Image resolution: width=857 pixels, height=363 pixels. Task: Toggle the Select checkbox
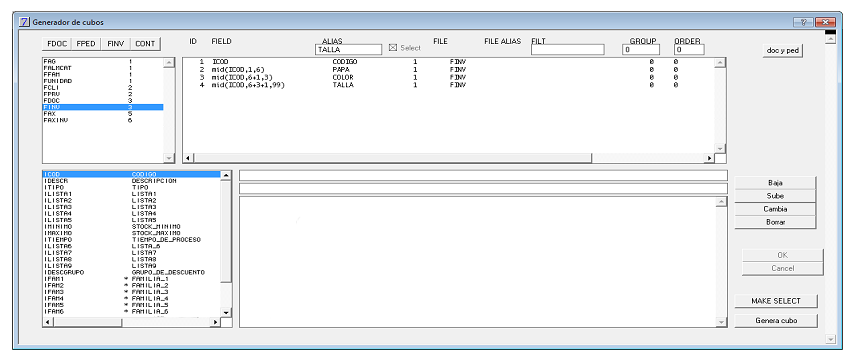tap(392, 48)
